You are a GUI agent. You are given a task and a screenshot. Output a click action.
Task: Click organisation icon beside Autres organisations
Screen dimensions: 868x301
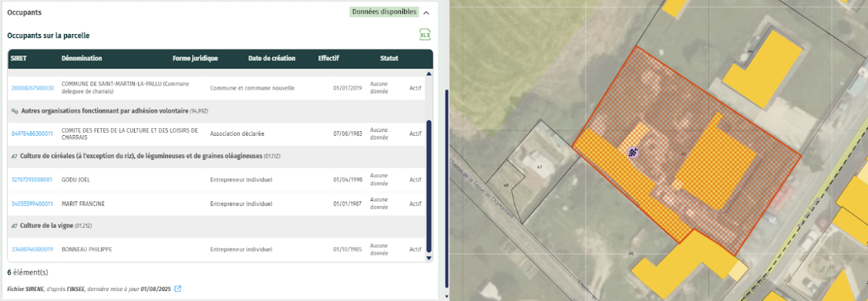[15, 111]
